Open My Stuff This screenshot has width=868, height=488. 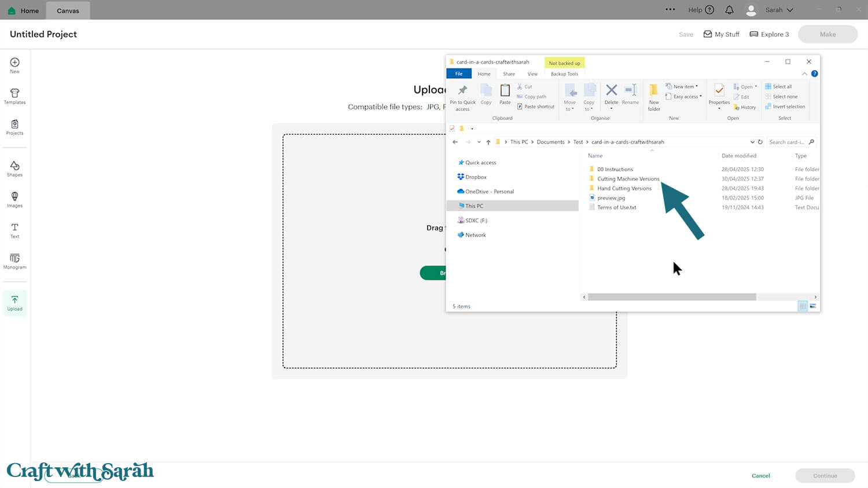[721, 34]
